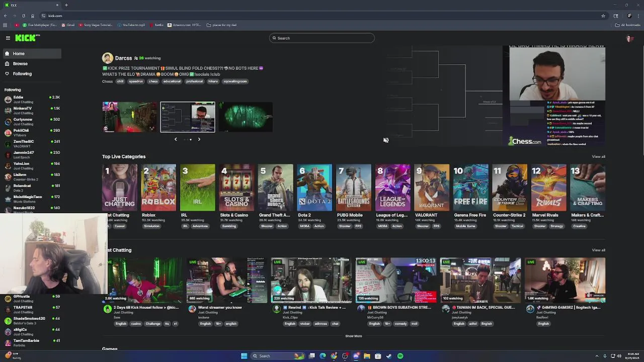This screenshot has height=362, width=644.
Task: Open the VALORANT category card
Action: coord(432,187)
